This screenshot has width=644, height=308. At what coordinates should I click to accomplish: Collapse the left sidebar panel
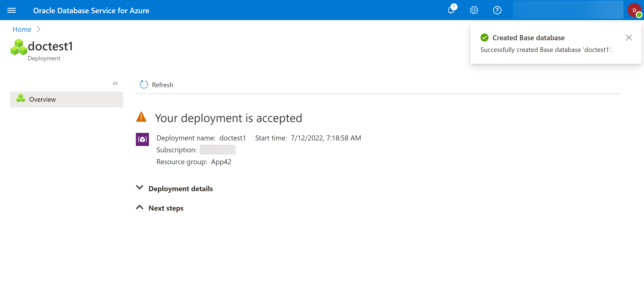tap(115, 83)
